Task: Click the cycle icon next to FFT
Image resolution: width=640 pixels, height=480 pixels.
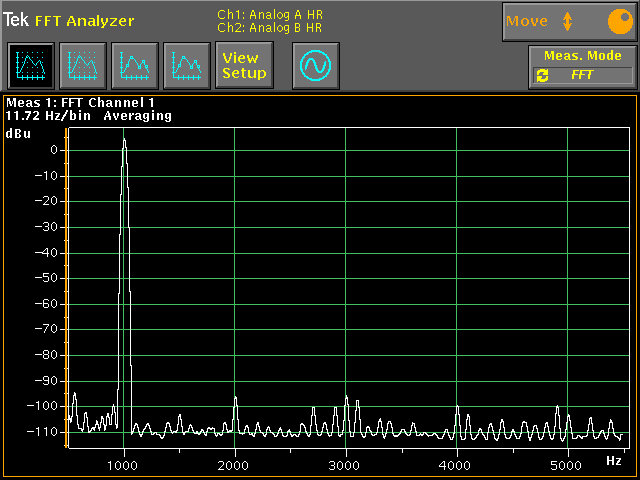Action: [x=542, y=75]
